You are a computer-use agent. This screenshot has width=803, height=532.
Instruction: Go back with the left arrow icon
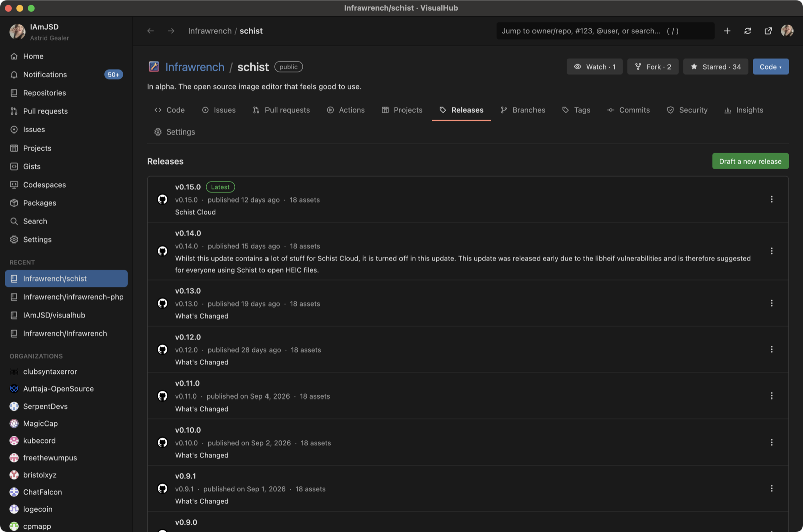(x=150, y=31)
